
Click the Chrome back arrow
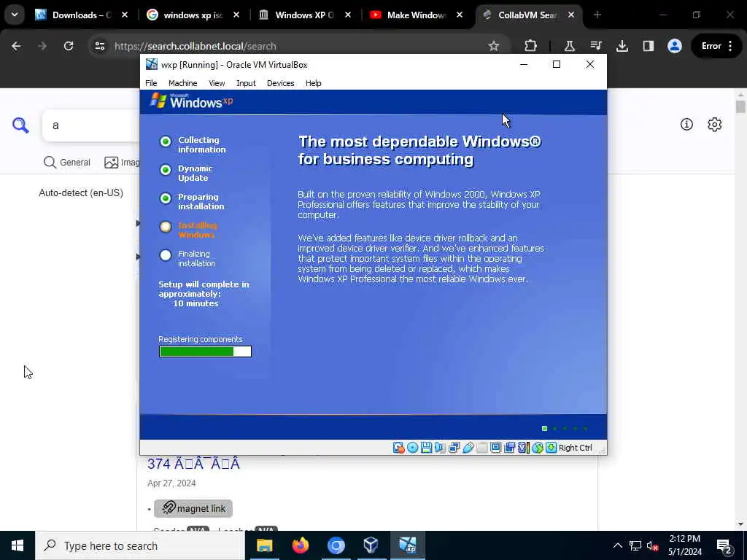tap(16, 46)
